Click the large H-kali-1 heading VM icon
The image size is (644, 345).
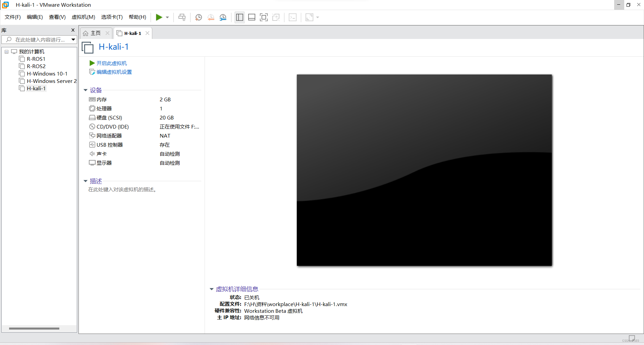(x=88, y=47)
